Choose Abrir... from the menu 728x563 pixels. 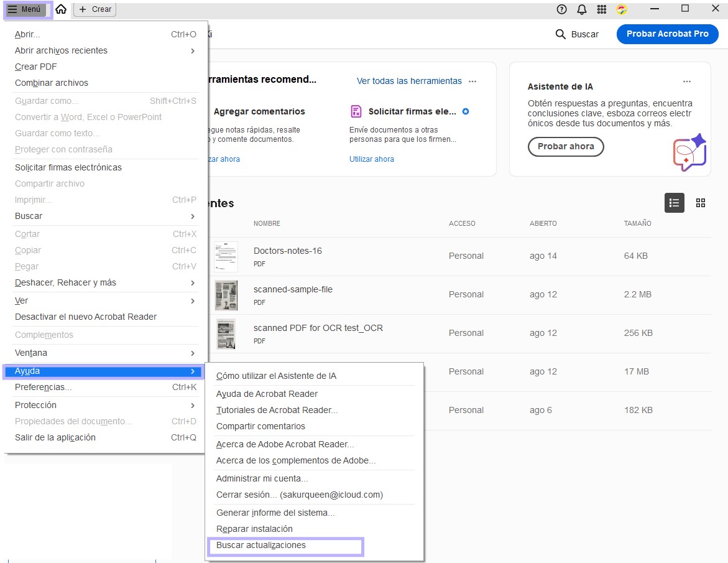pos(106,34)
